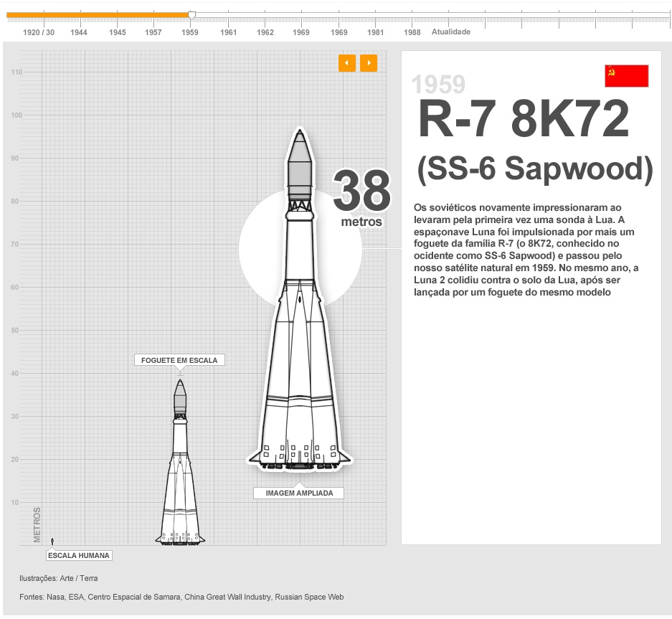This screenshot has height=619, width=672.
Task: Click the IMAGEM AMPLIADA label
Action: coord(299,493)
